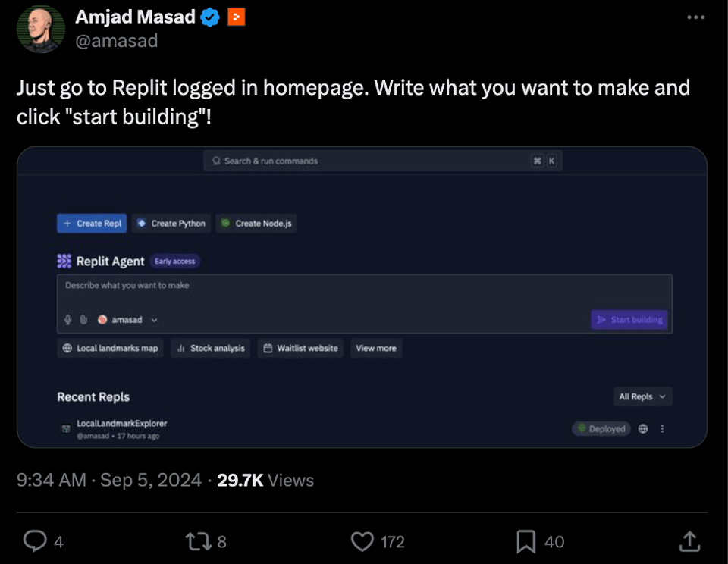This screenshot has height=564, width=728.
Task: Click the reply comment icon
Action: (35, 540)
